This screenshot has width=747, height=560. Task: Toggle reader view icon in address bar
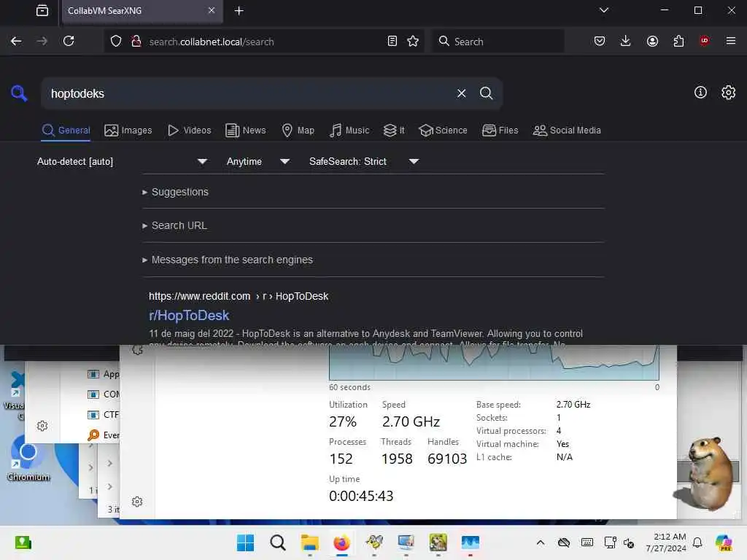(x=392, y=42)
